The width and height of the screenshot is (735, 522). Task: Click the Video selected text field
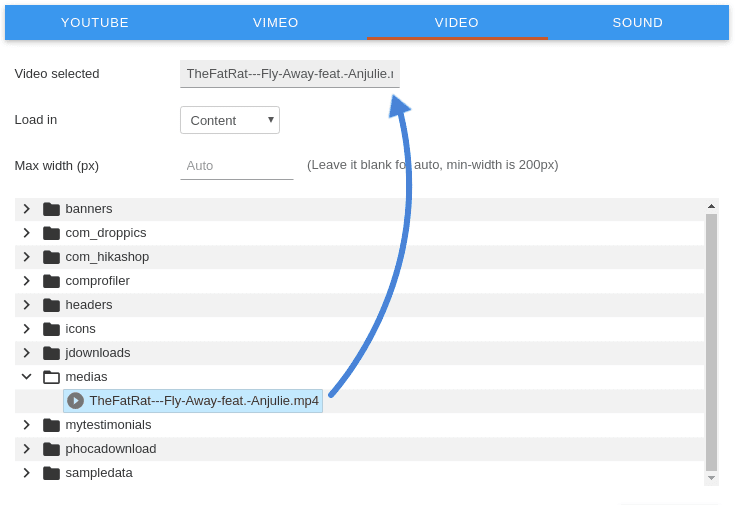click(289, 74)
